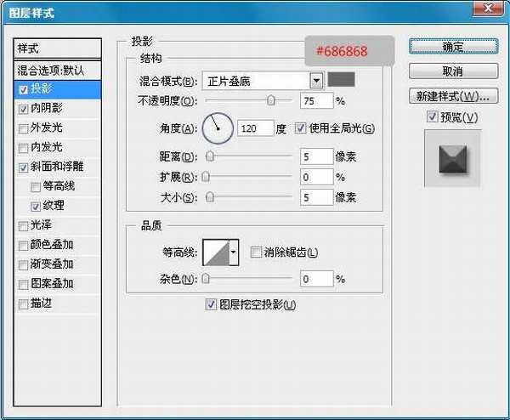This screenshot has width=510, height=420.
Task: Toggle the 图层挖空投影 checkbox
Action: tap(212, 304)
